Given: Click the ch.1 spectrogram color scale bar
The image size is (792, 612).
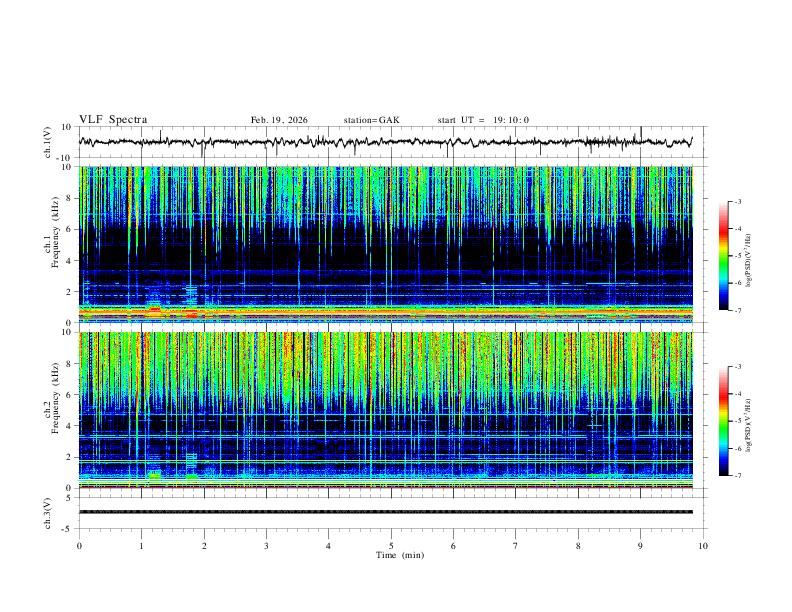Looking at the screenshot, I should [723, 256].
